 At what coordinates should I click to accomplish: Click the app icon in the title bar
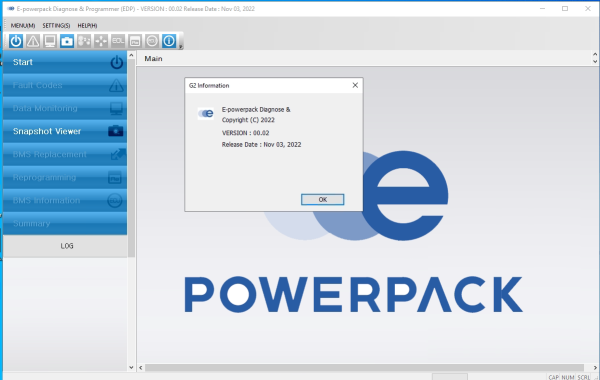11,9
